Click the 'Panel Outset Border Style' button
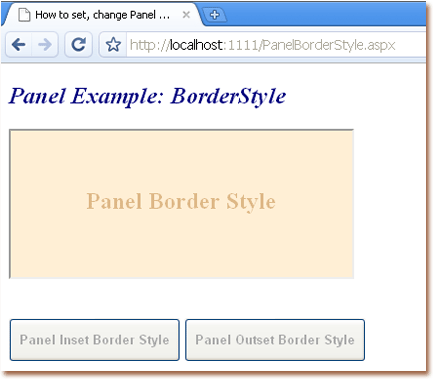 (x=275, y=340)
